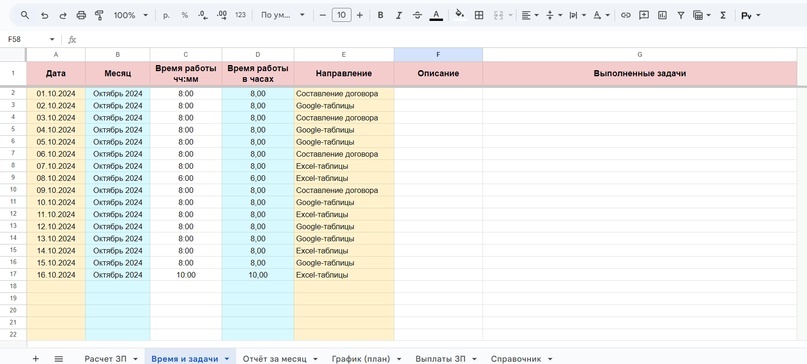Viewport: 807px width, 364px height.
Task: Open the zoom 100% dropdown
Action: coord(131,15)
